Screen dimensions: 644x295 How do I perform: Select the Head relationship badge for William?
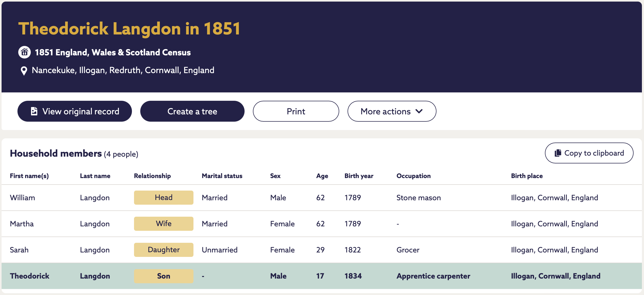click(x=163, y=198)
